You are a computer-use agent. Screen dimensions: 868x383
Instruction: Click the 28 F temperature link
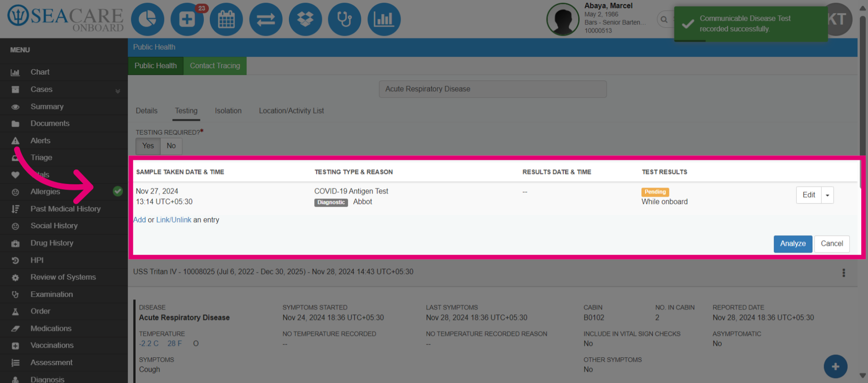[175, 344]
